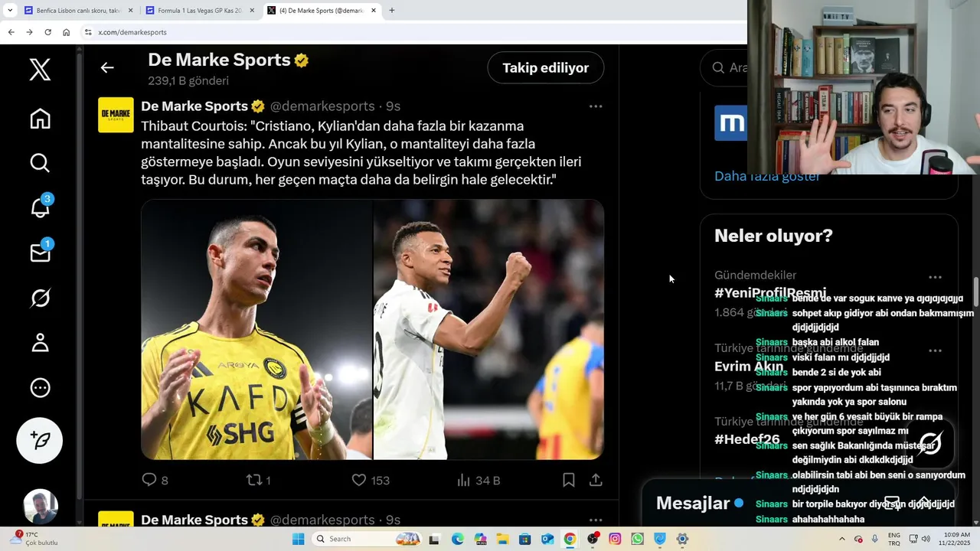Open File Explorer from taskbar
The height and width of the screenshot is (551, 980).
(x=502, y=539)
